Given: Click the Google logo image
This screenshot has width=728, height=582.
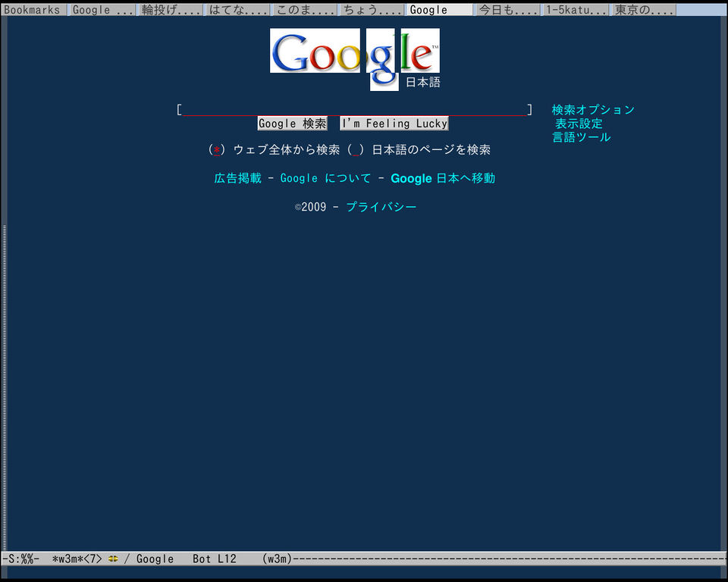Looking at the screenshot, I should 355,58.
